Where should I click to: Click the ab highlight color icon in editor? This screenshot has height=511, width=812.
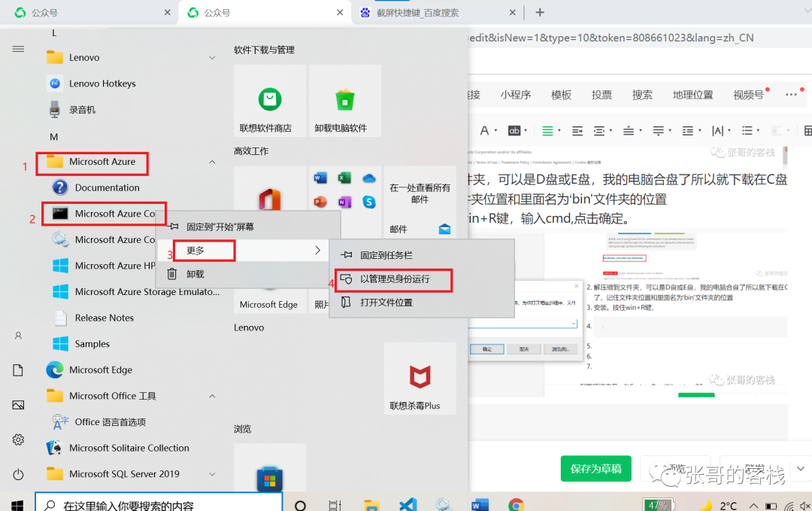(514, 131)
